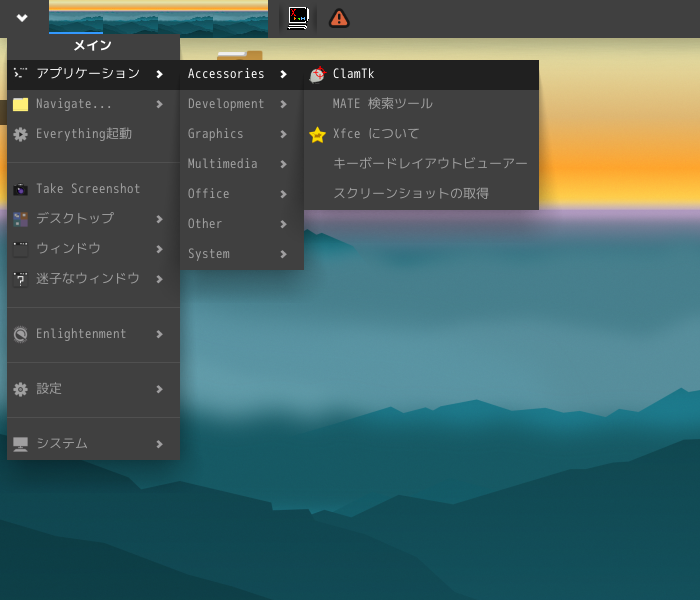Screen dimensions: 700x600
Task: Switch to second virtual desktop thumbnail
Action: click(x=130, y=17)
